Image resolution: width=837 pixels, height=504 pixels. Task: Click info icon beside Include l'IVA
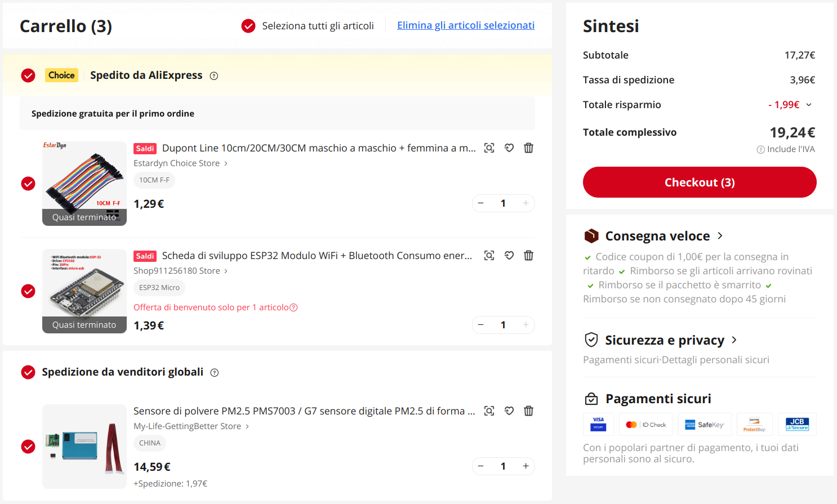[x=761, y=150]
